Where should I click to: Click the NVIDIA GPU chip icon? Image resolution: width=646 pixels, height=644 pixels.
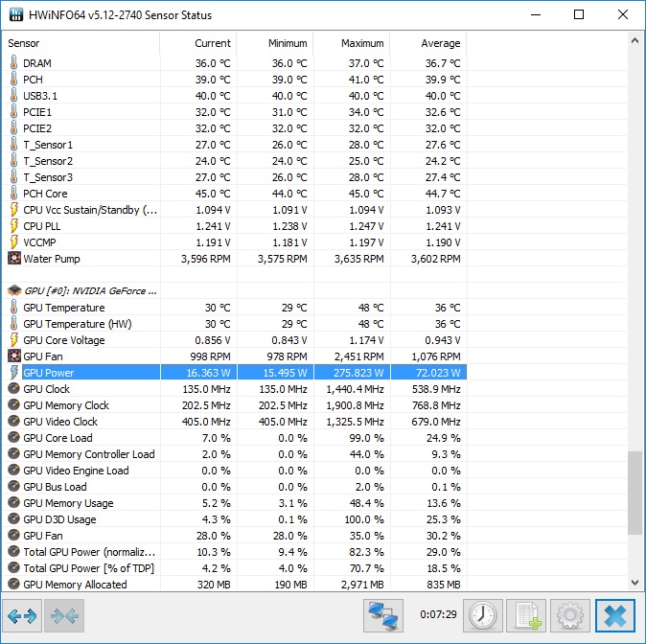click(x=14, y=290)
